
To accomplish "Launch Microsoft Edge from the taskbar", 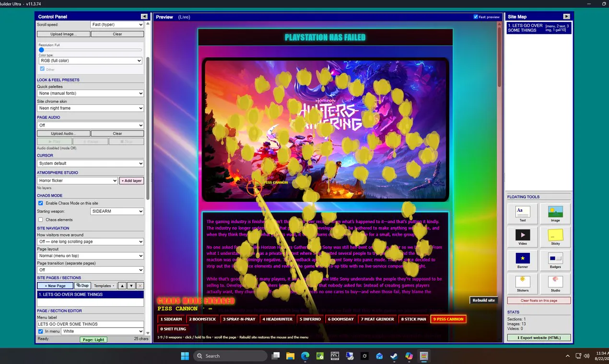I will click(x=305, y=356).
